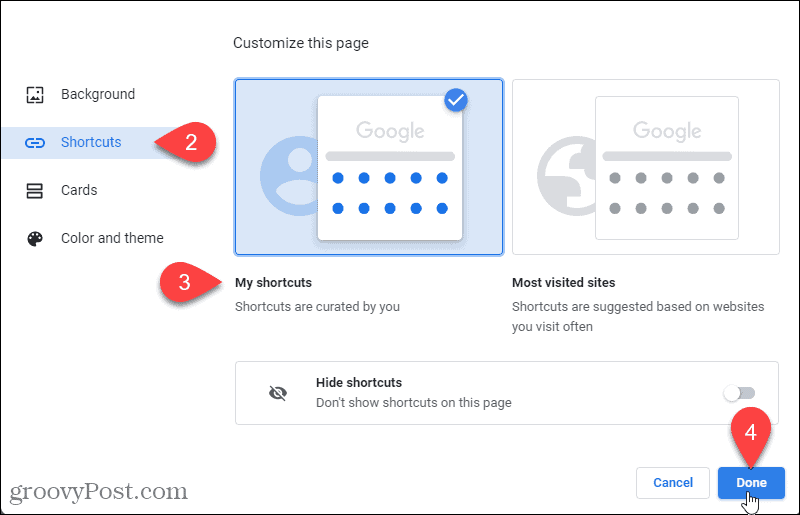The width and height of the screenshot is (800, 515).
Task: Open the Background section
Action: tap(98, 94)
